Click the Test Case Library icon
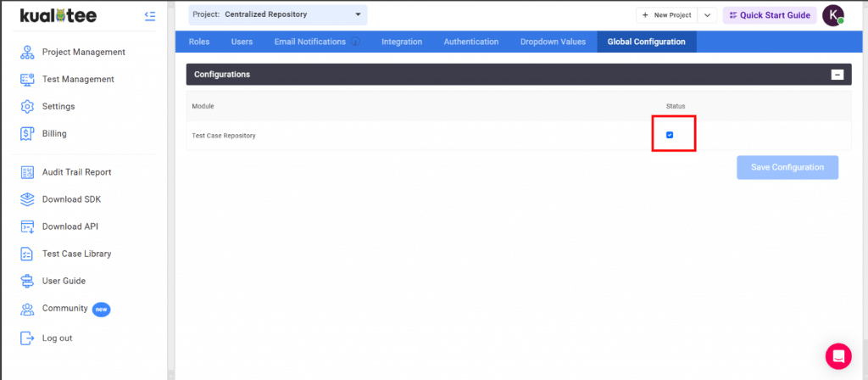The image size is (868, 380). point(27,254)
